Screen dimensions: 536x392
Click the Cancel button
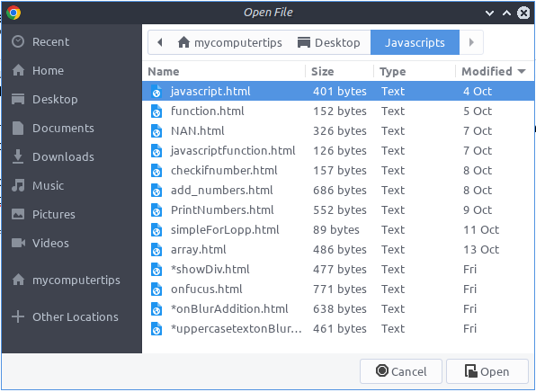pos(401,371)
